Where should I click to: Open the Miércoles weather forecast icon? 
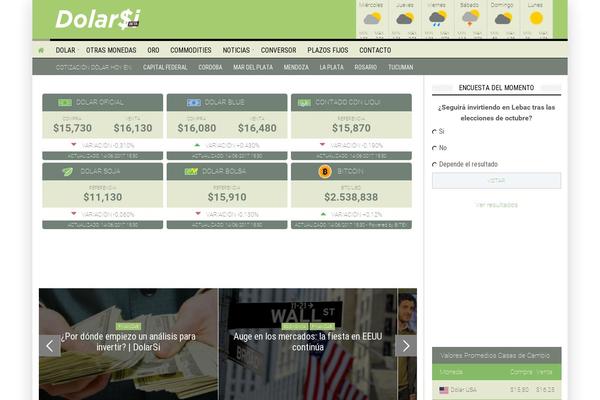point(372,18)
